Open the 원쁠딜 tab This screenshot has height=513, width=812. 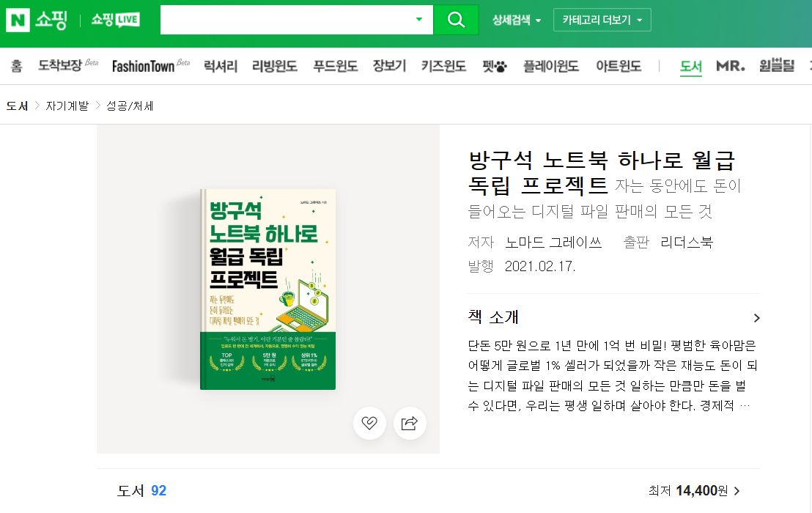pyautogui.click(x=776, y=66)
